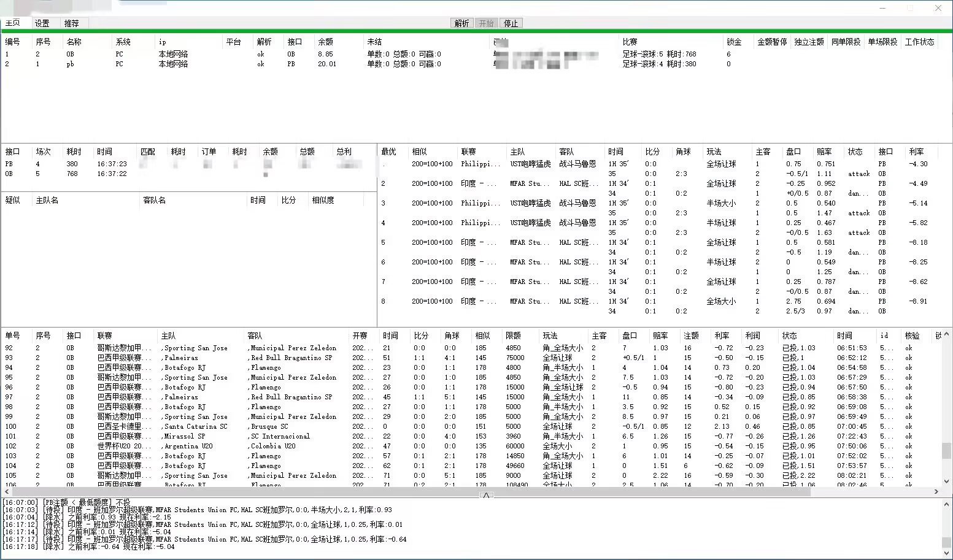This screenshot has height=560, width=953.
Task: Minimize the application window
Action: 882,8
